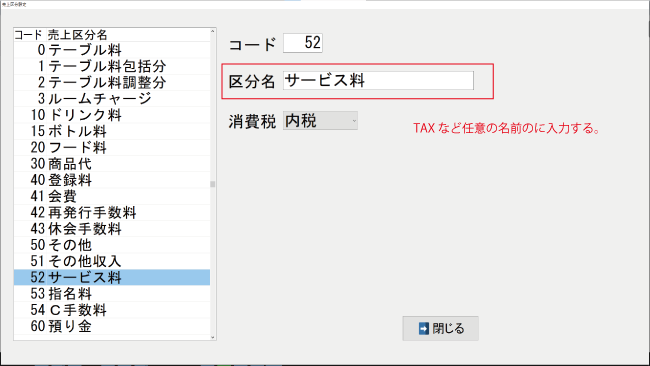Click the 区分名 text field
The image size is (650, 366).
point(378,80)
